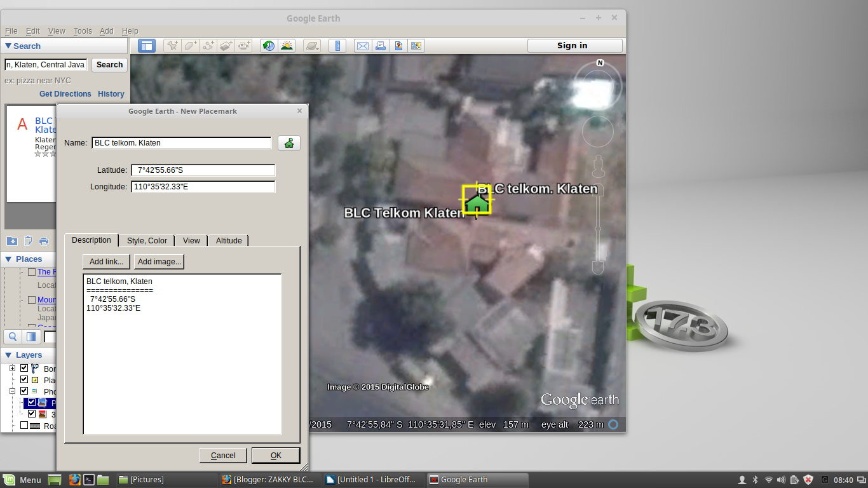Viewport: 868px width, 488px height.
Task: Show historical imagery clock icon
Action: 269,46
